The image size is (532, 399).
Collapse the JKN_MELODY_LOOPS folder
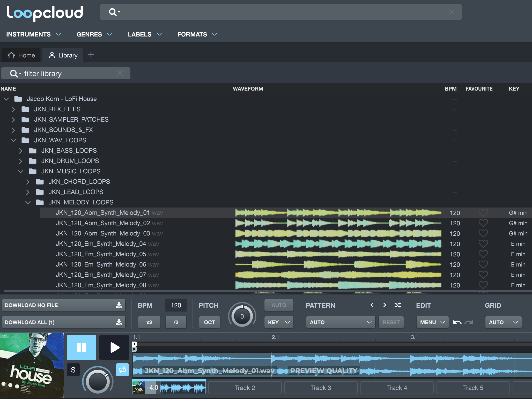[x=28, y=202]
